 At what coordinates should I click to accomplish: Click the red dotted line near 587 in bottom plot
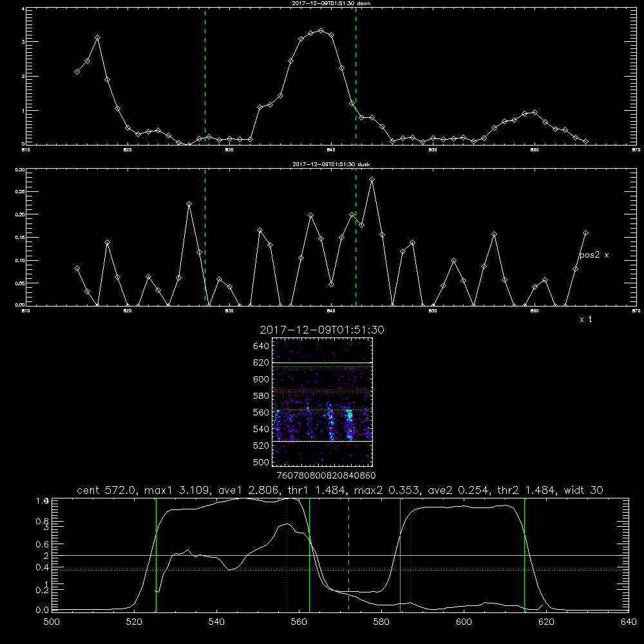pos(410,554)
